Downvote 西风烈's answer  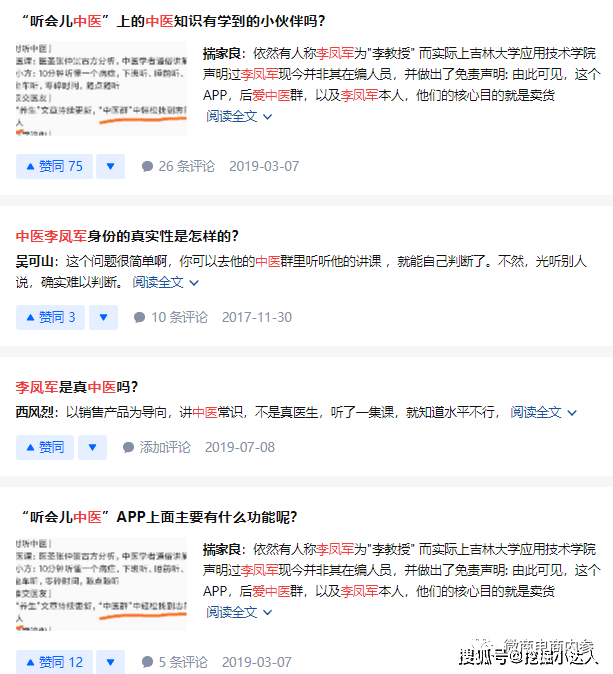[x=92, y=447]
